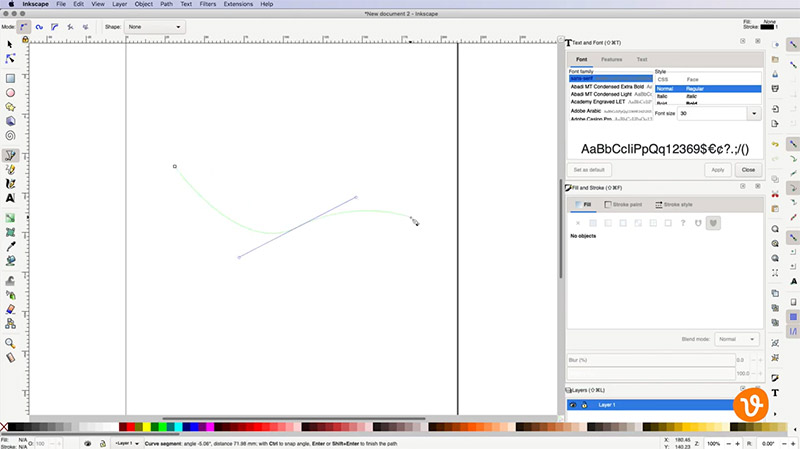Enable regular Bezier path mode
The image size is (800, 449).
coord(23,27)
